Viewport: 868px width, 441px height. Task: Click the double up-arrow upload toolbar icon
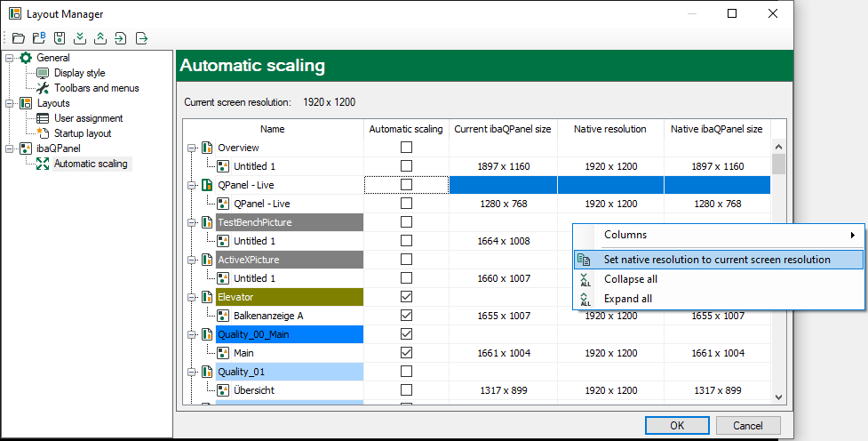[100, 38]
